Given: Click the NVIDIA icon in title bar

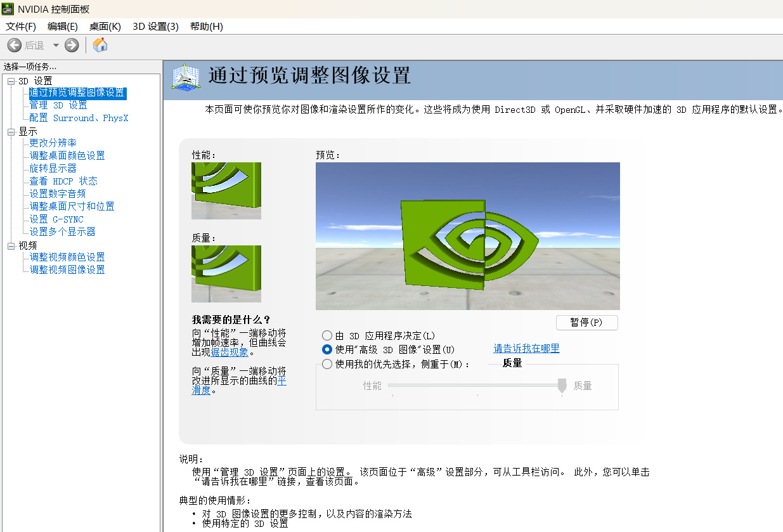Looking at the screenshot, I should [x=8, y=9].
